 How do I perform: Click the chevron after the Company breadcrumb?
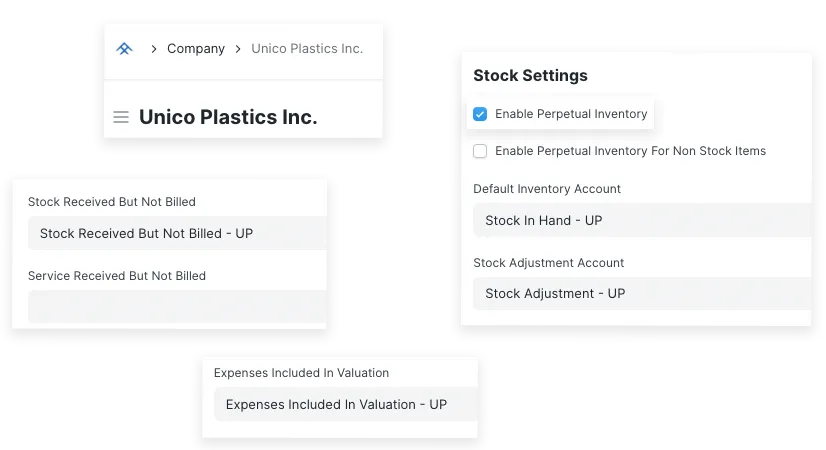(x=238, y=49)
